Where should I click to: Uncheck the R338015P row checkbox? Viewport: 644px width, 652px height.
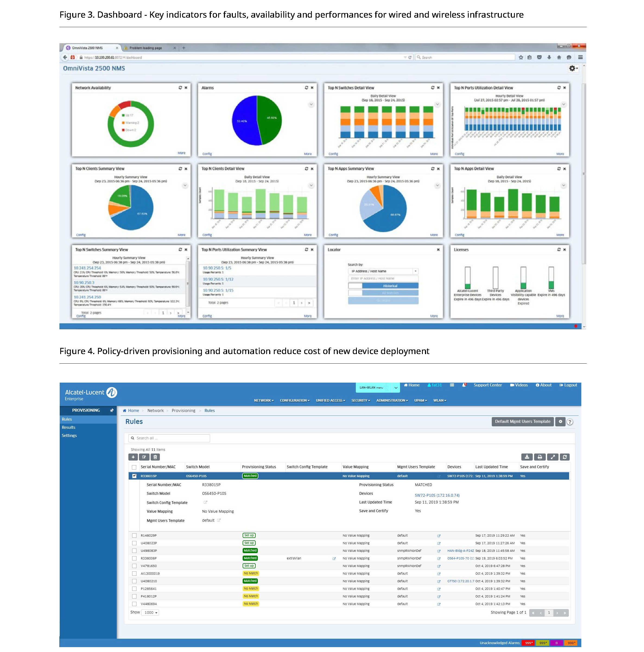click(134, 476)
